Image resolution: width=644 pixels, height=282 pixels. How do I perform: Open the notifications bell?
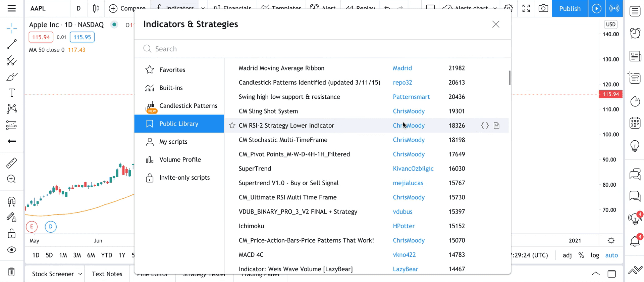pos(635,241)
